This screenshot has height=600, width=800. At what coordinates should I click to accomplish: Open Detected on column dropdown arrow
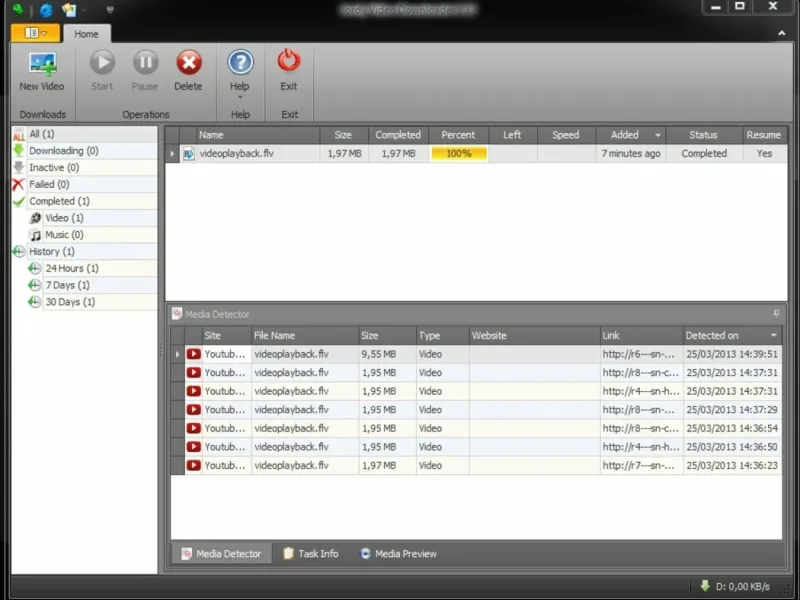coord(773,336)
